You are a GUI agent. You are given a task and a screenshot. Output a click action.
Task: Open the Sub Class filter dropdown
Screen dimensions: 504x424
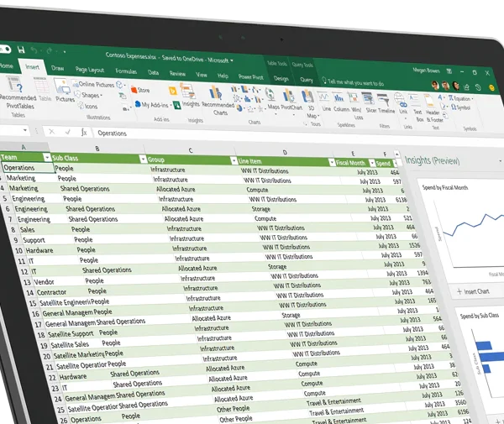click(x=143, y=159)
